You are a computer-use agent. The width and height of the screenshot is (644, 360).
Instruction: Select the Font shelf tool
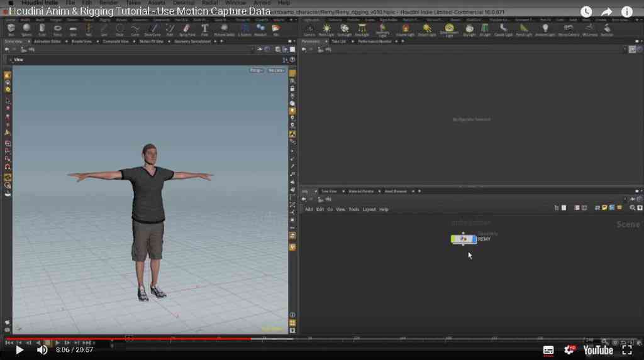[x=204, y=30]
